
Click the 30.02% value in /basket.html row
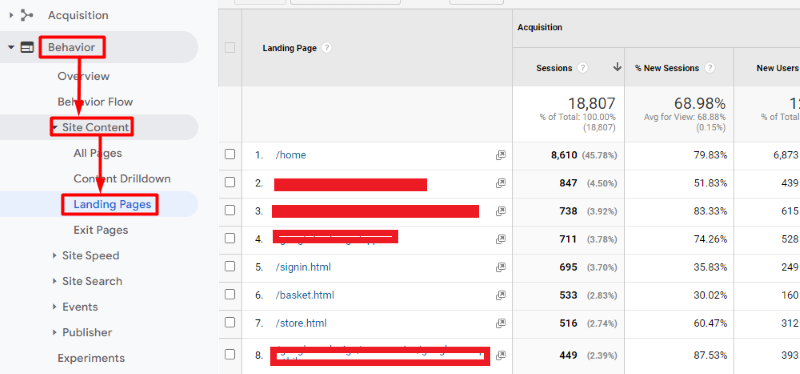[x=710, y=295]
